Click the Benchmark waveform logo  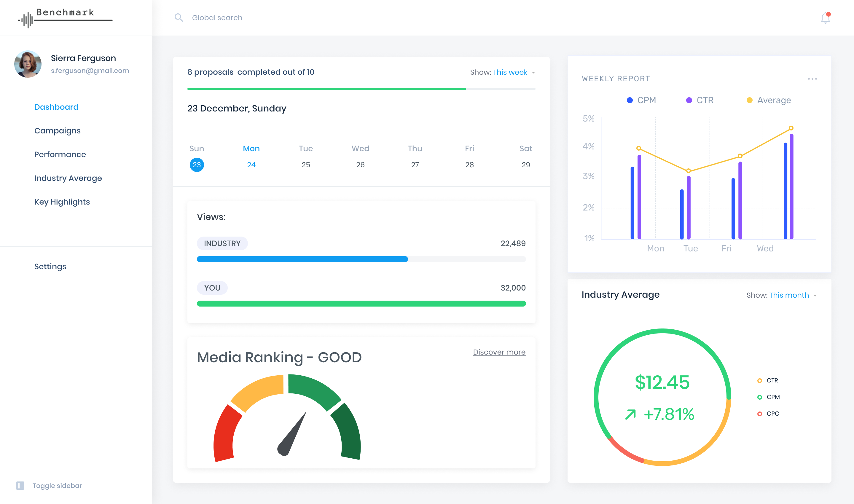26,20
